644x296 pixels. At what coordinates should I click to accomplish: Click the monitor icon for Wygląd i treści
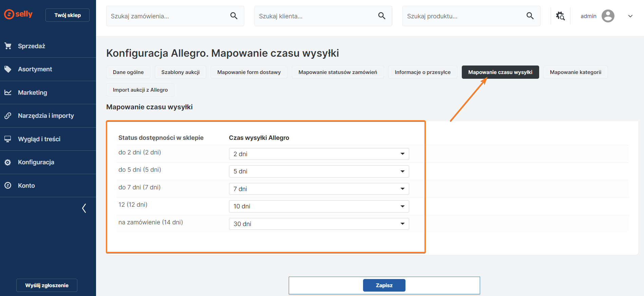coord(8,139)
